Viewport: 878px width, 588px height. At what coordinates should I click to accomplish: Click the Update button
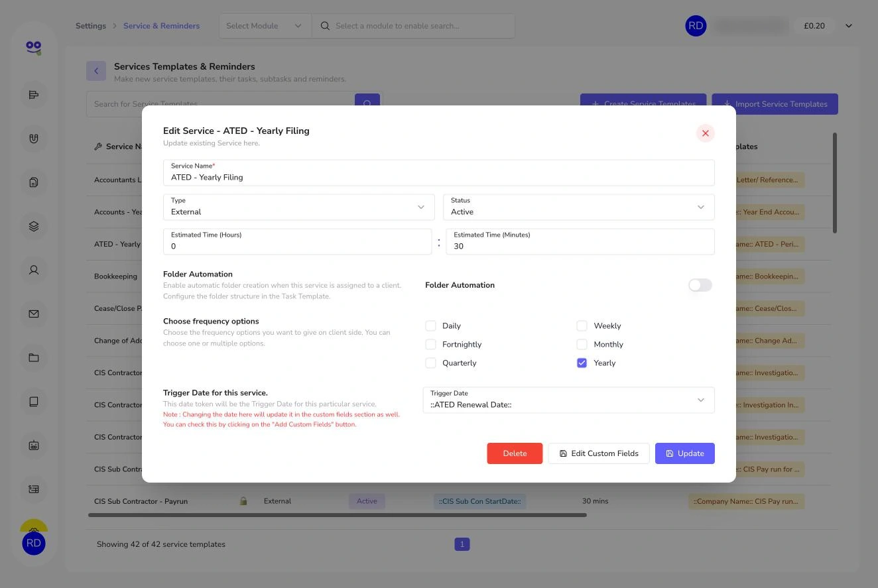[685, 453]
